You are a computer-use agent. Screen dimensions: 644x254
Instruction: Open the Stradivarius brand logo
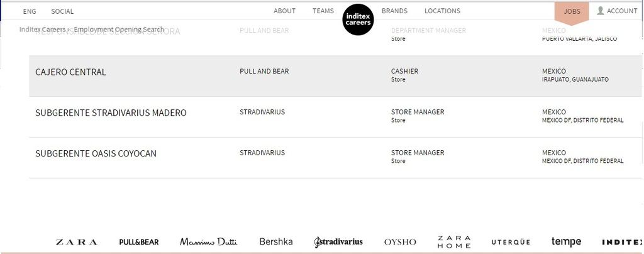[x=338, y=242]
